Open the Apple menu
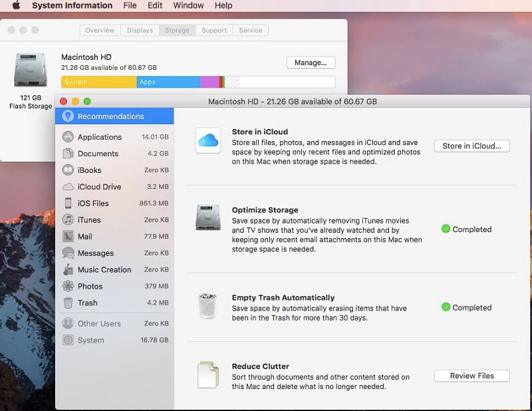 coord(16,5)
